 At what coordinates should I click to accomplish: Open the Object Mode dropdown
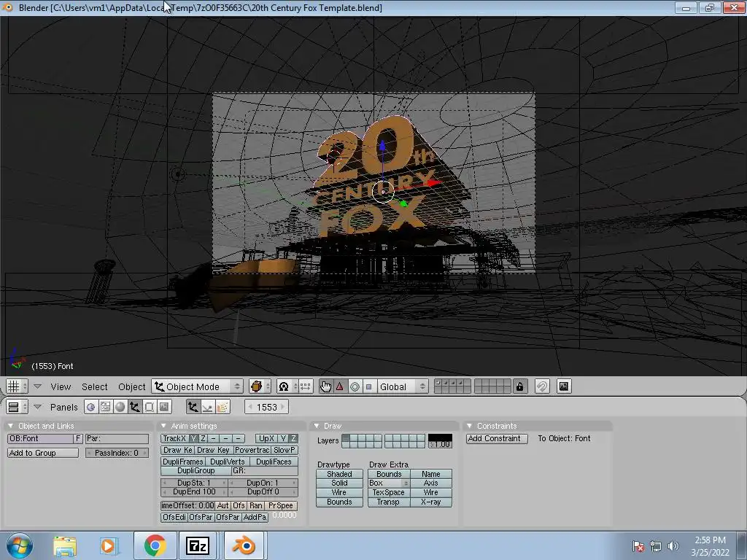197,386
